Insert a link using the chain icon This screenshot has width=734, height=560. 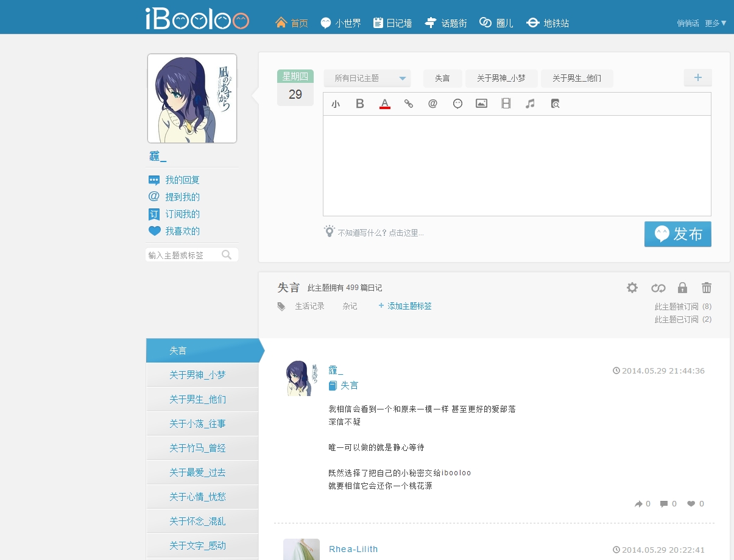coord(409,104)
